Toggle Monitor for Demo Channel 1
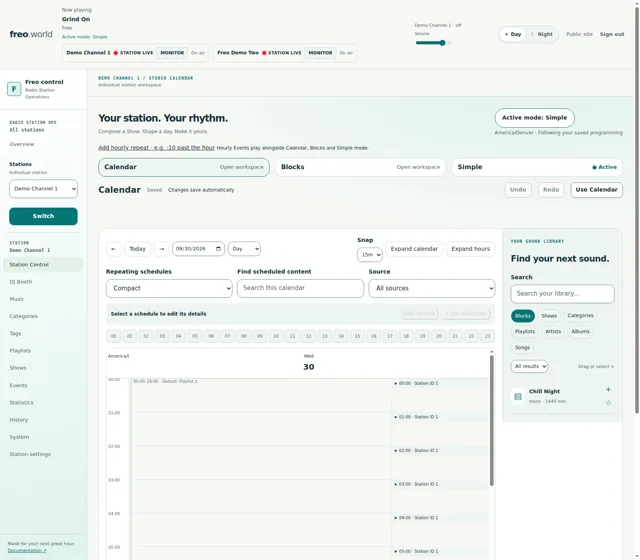This screenshot has height=560, width=640. click(x=172, y=53)
